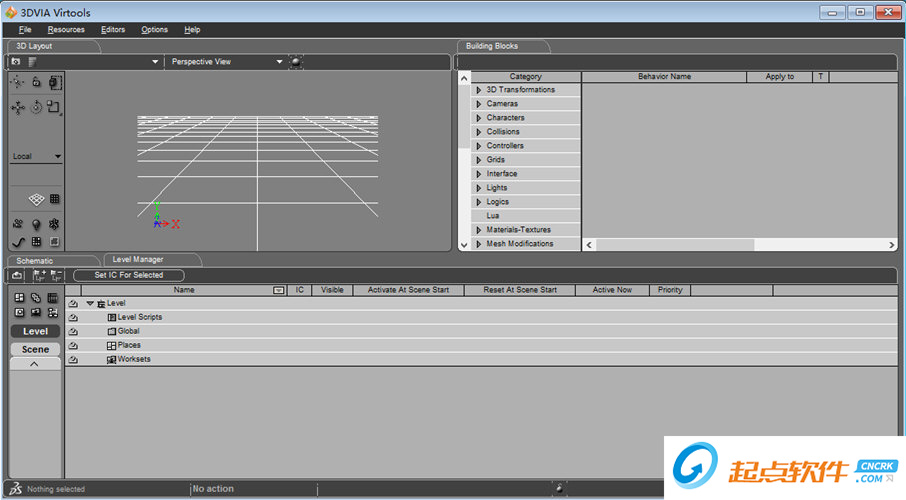
Task: Click the selection lock icon
Action: [36, 82]
